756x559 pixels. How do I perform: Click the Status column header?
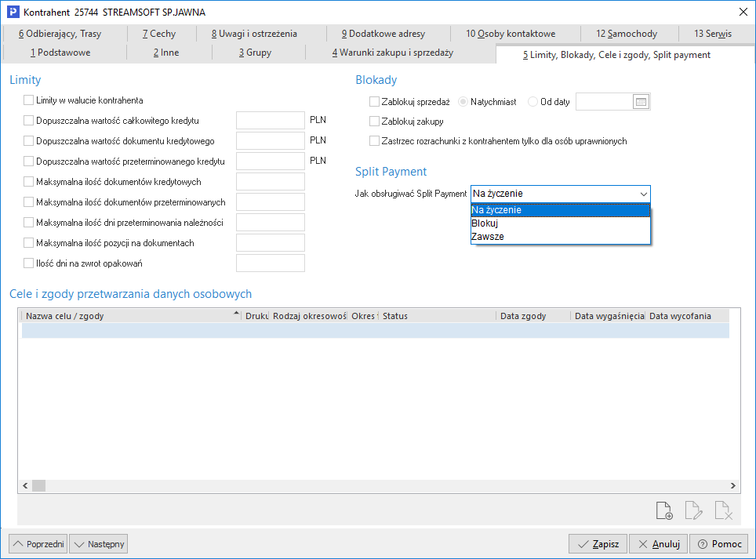click(438, 316)
